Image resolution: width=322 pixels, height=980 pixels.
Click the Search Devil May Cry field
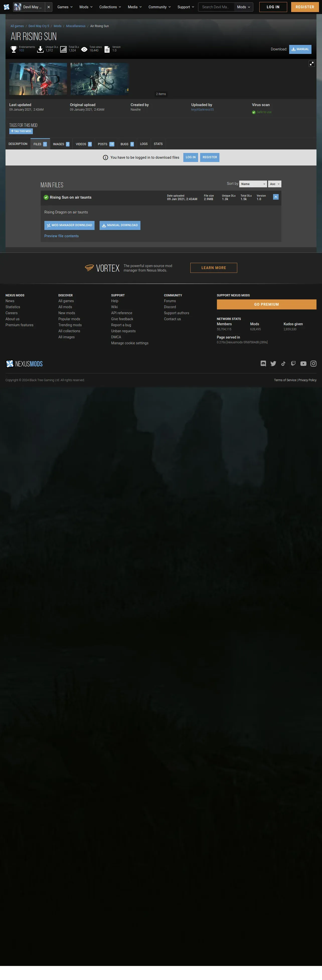point(216,7)
